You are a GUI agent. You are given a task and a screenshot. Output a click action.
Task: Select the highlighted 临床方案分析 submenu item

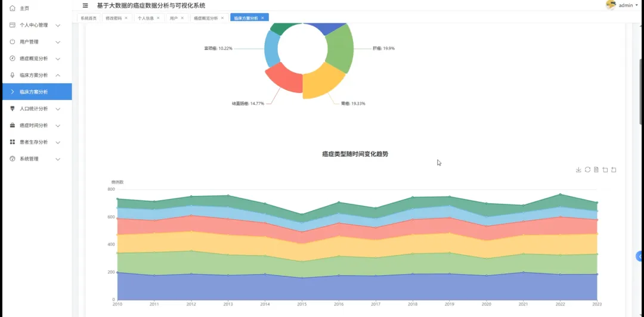pos(36,92)
